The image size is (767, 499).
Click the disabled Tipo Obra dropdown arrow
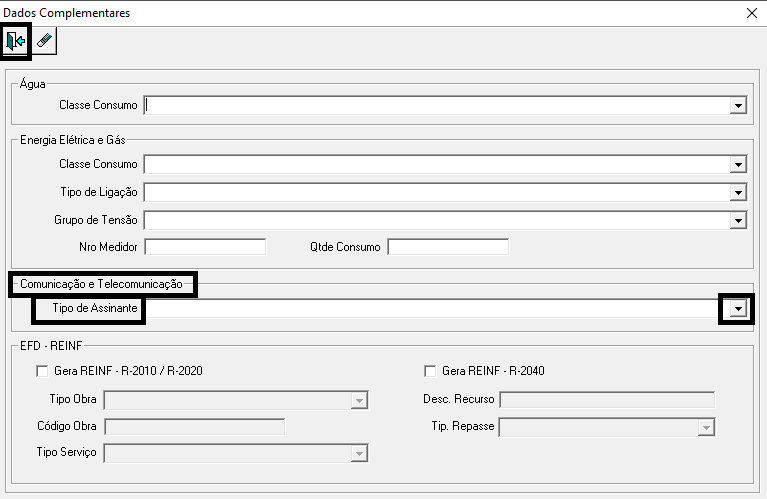[x=359, y=401]
